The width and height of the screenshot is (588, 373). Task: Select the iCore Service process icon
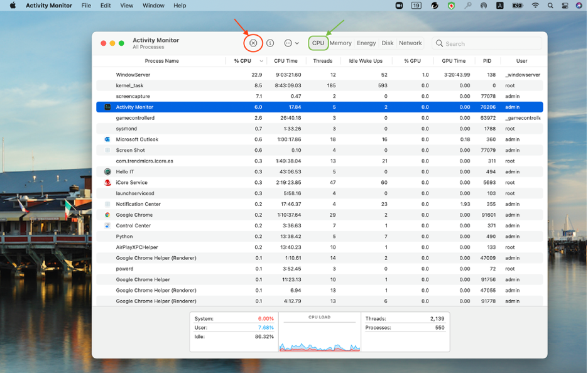click(x=107, y=183)
